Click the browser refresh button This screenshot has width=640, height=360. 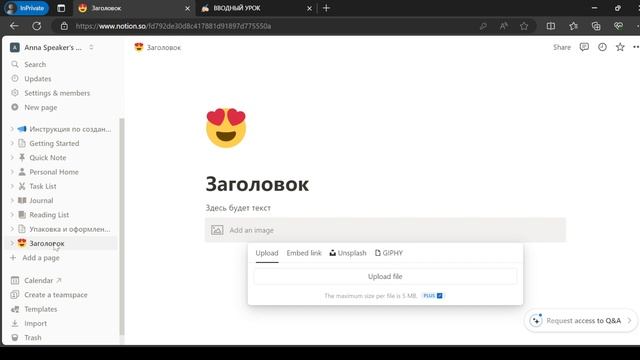(x=37, y=26)
